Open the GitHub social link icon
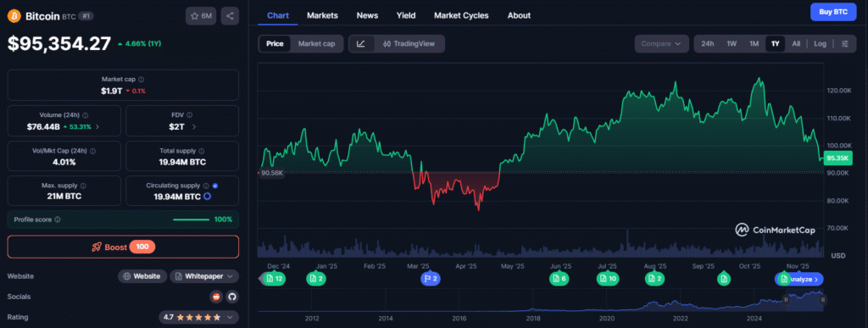The width and height of the screenshot is (868, 328). 232,297
